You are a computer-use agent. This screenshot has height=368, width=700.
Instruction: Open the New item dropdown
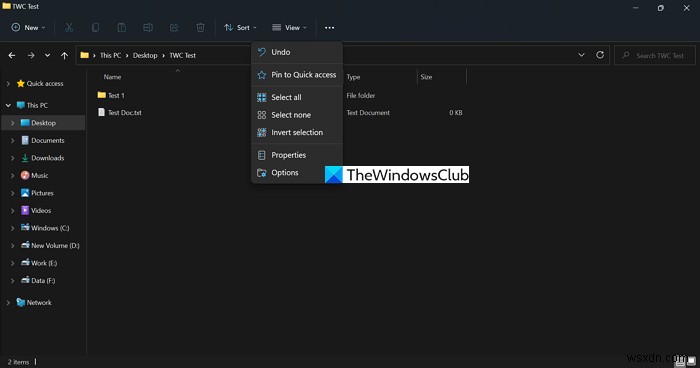point(28,28)
